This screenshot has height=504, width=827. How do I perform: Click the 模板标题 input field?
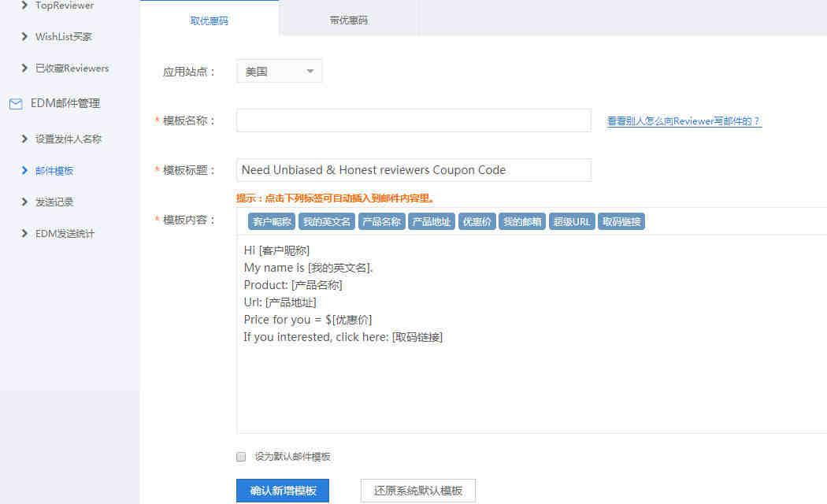(413, 170)
